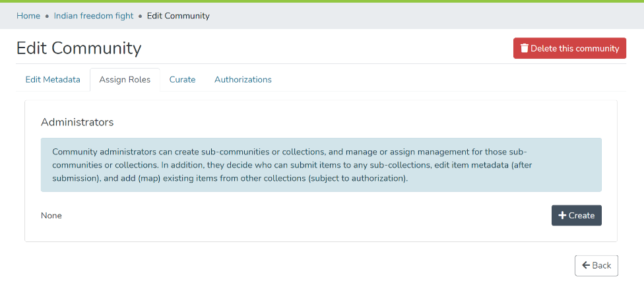
Task: Open the Curate tab
Action: tap(182, 80)
